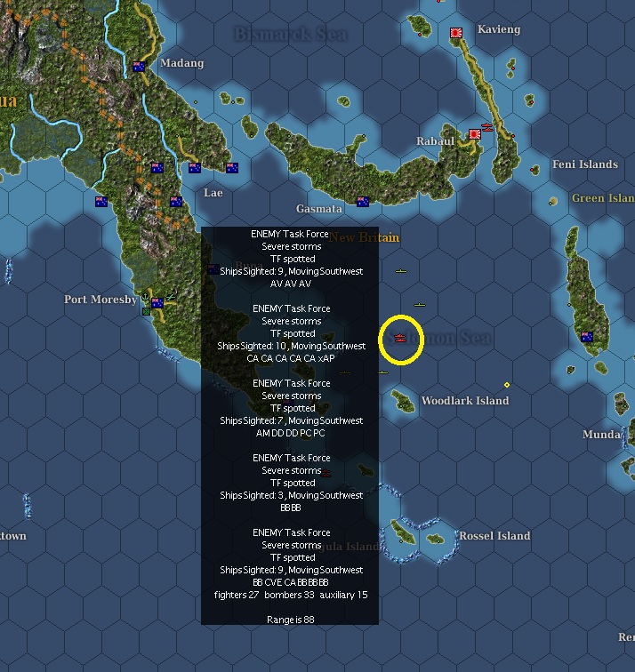Select the Australian base flag at Madang
Viewport: 635px width, 672px height.
click(139, 67)
